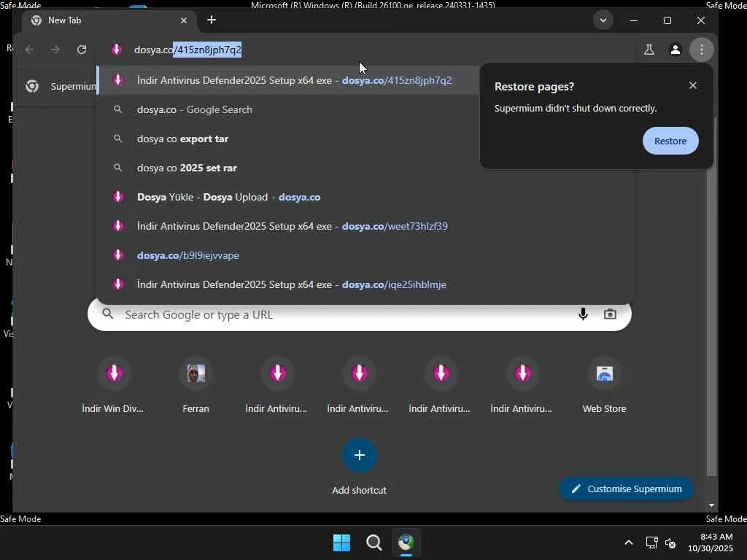Click the Add shortcut plus button
The image size is (747, 560).
360,455
